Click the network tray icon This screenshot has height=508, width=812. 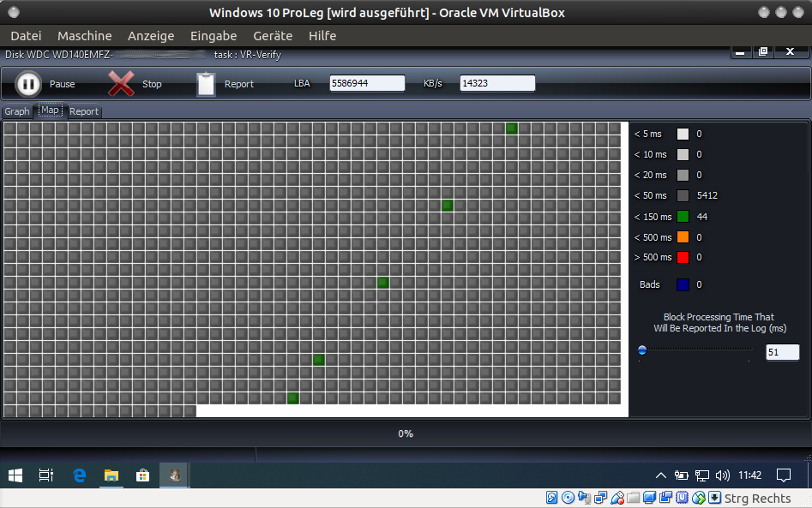pos(701,475)
